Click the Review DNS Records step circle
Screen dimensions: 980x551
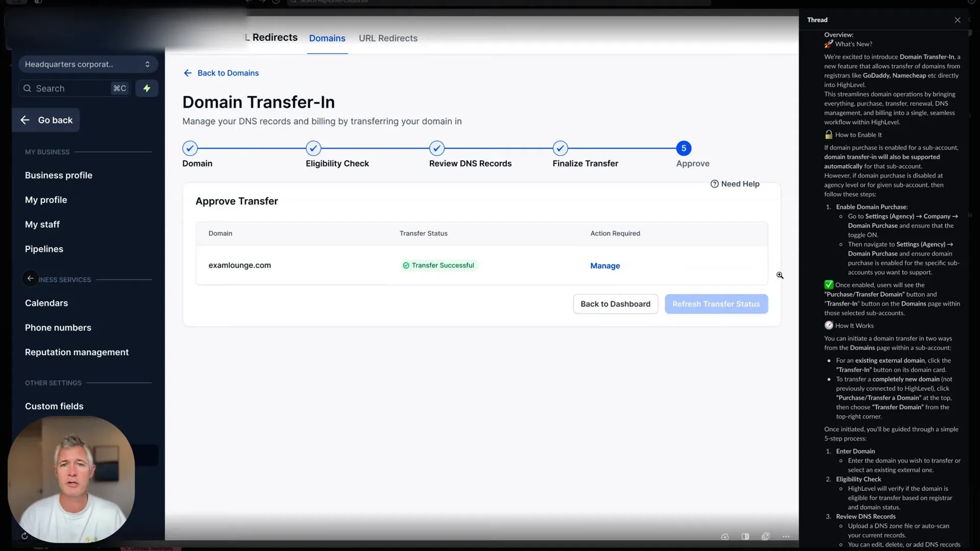tap(437, 148)
